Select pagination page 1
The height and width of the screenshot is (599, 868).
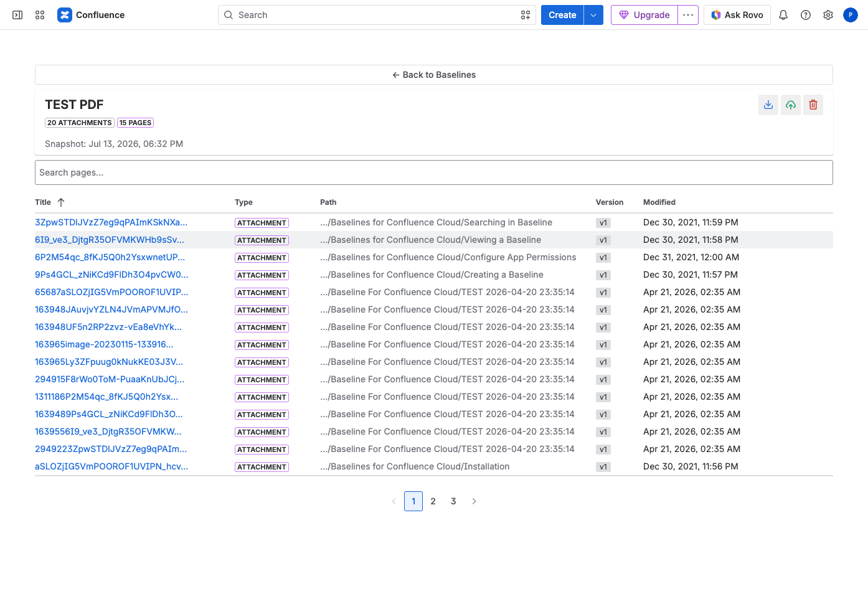point(413,501)
